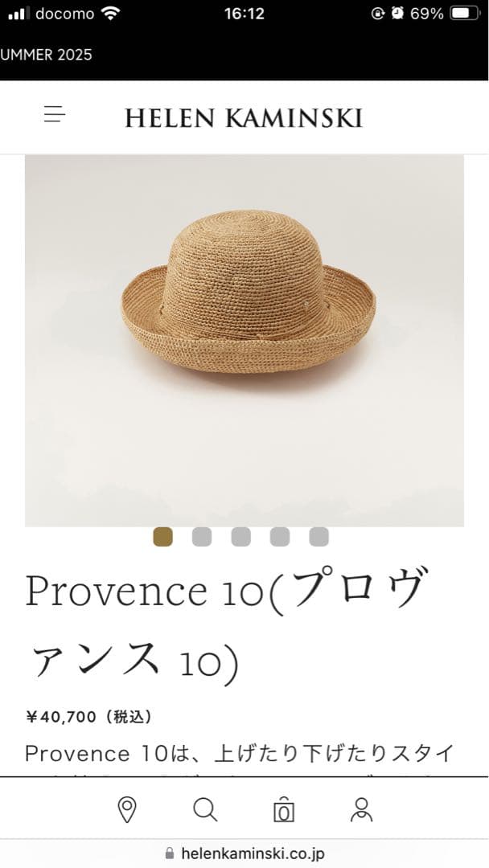Select the second image indicator dot

click(202, 537)
